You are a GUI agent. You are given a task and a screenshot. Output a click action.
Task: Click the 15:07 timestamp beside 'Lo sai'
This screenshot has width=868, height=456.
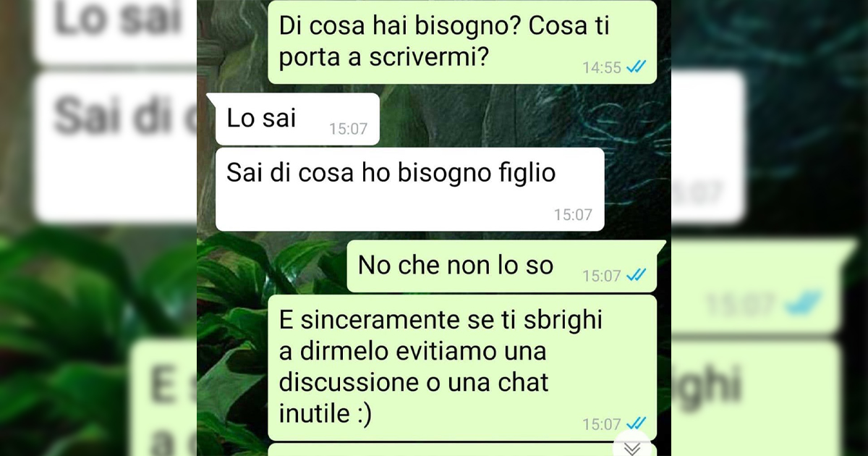coord(348,129)
